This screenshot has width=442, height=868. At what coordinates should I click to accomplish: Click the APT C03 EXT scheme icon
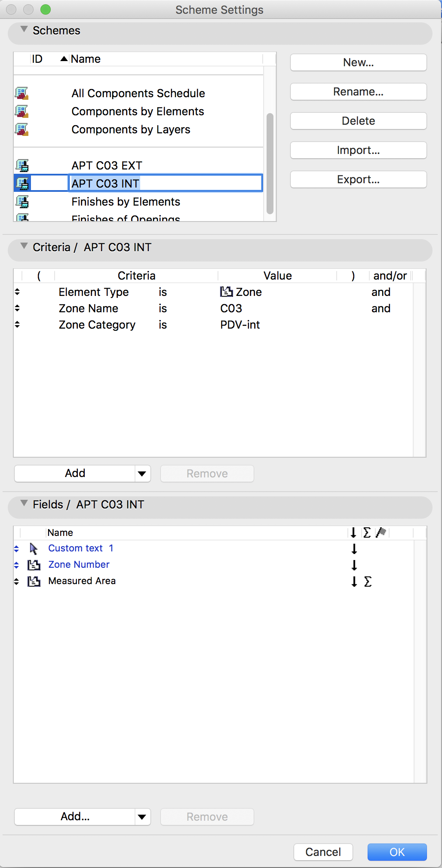[x=22, y=166]
